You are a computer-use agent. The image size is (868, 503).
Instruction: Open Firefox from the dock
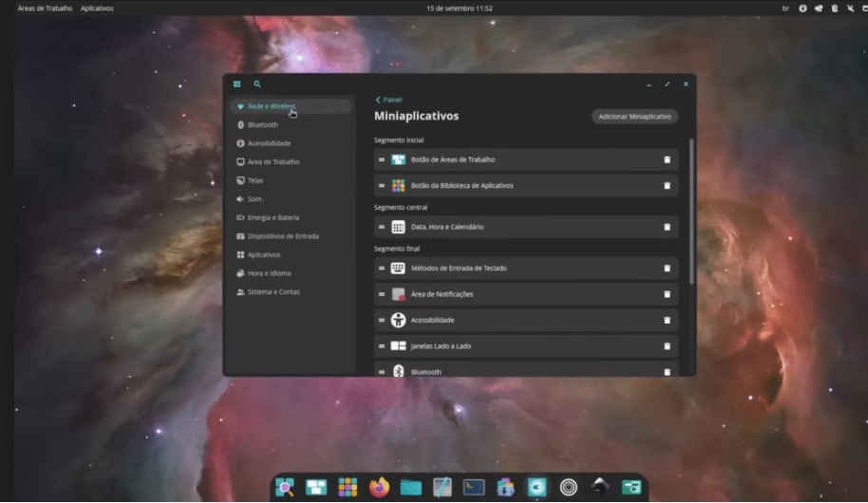pos(380,488)
